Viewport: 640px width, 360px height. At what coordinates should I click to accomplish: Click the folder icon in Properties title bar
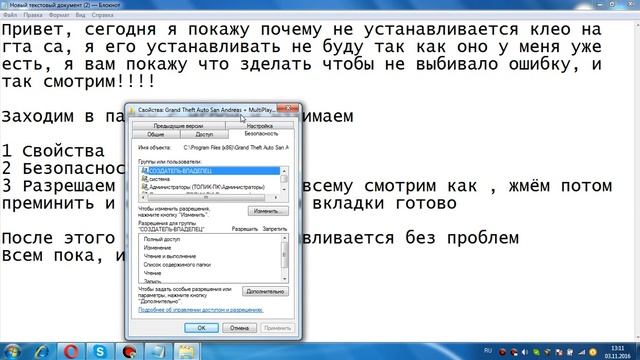click(132, 110)
